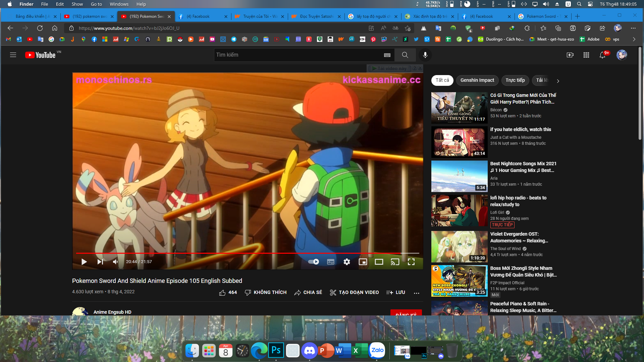Open the Duolingo bookmark
Image resolution: width=644 pixels, height=362 pixels.
[501, 39]
